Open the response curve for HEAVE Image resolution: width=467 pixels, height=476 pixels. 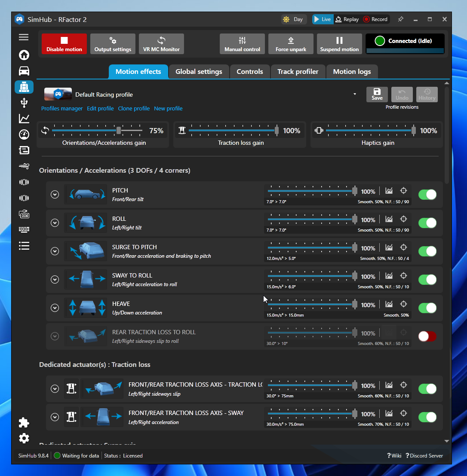(389, 304)
